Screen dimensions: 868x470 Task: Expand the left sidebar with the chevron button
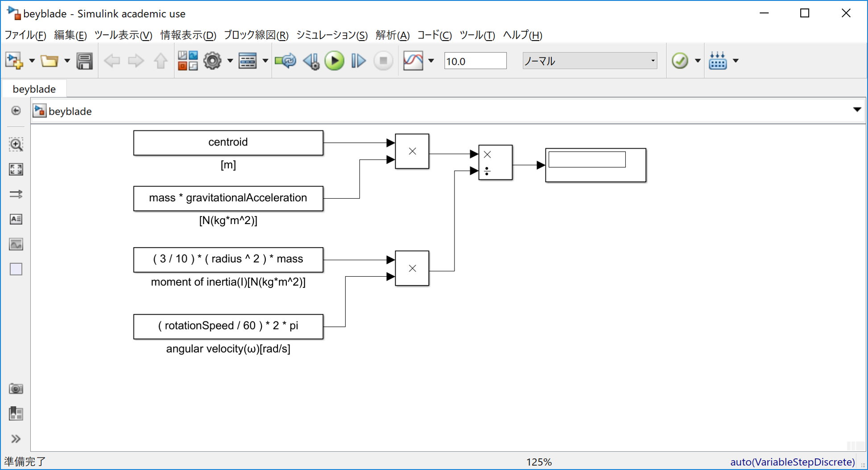(16, 439)
